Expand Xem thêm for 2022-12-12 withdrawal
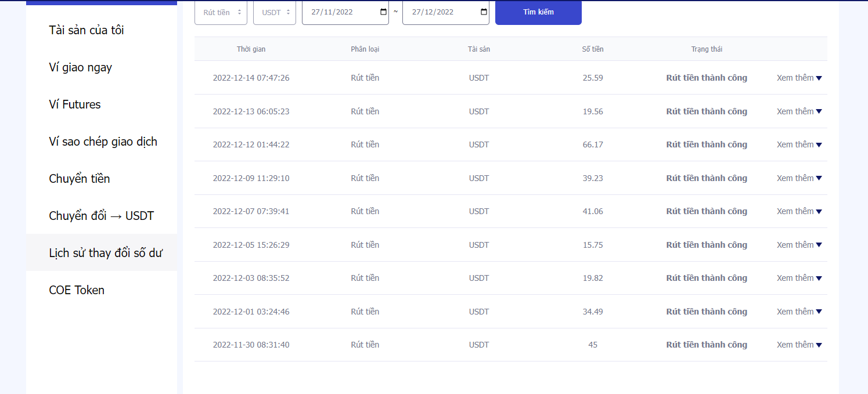The height and width of the screenshot is (394, 868). click(x=799, y=144)
